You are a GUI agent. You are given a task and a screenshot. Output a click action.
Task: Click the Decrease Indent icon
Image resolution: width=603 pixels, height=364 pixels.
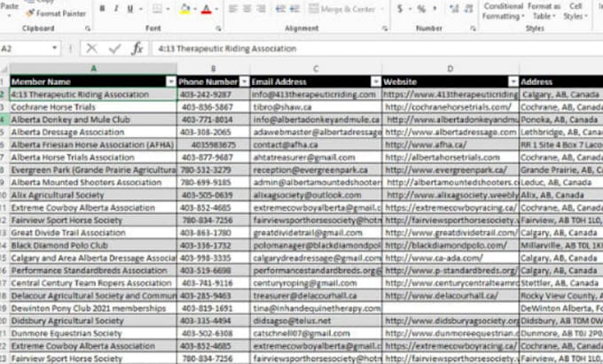pos(280,9)
